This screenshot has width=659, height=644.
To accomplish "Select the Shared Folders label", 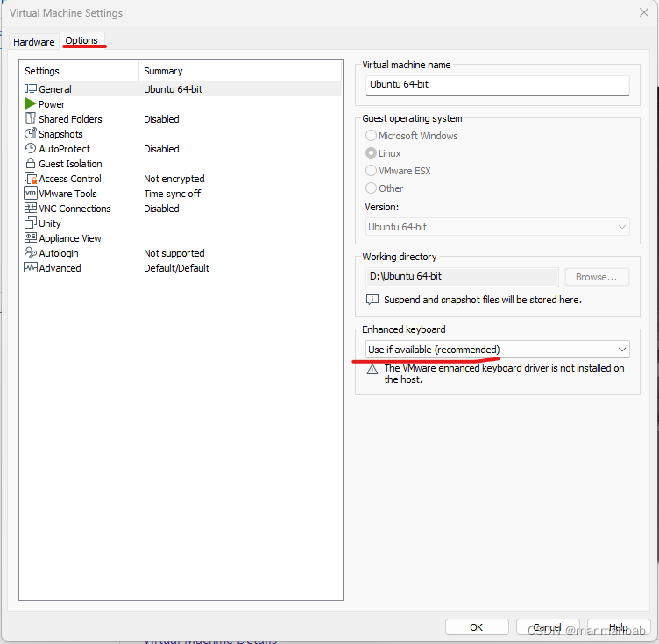I will (x=70, y=119).
